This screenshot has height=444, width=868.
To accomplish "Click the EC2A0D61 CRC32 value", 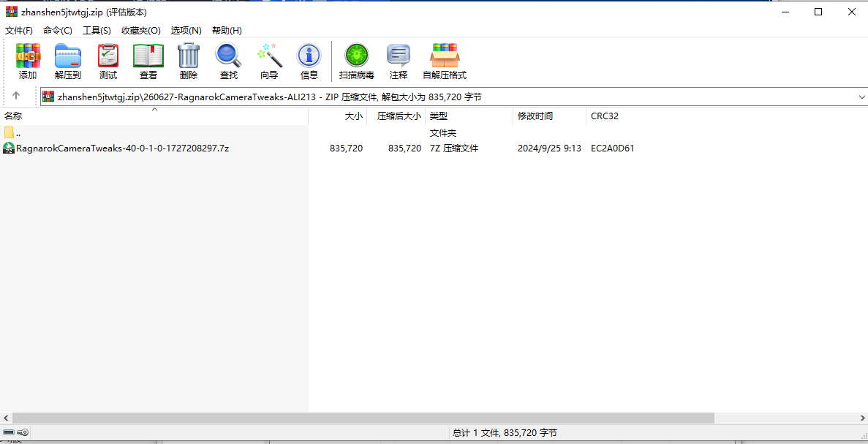I will click(612, 148).
